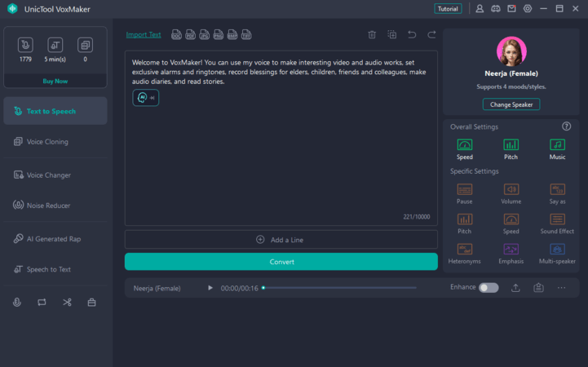The height and width of the screenshot is (367, 588).
Task: Toggle the Enhance switch
Action: pos(488,288)
